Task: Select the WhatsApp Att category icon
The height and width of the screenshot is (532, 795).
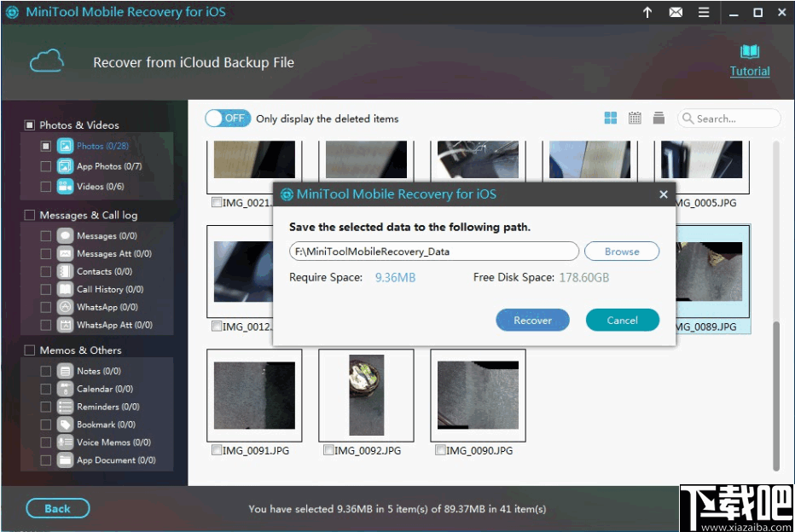Action: click(x=65, y=325)
